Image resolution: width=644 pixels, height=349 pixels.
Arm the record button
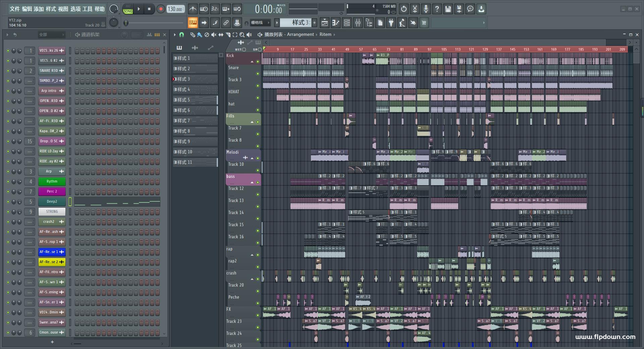[161, 9]
